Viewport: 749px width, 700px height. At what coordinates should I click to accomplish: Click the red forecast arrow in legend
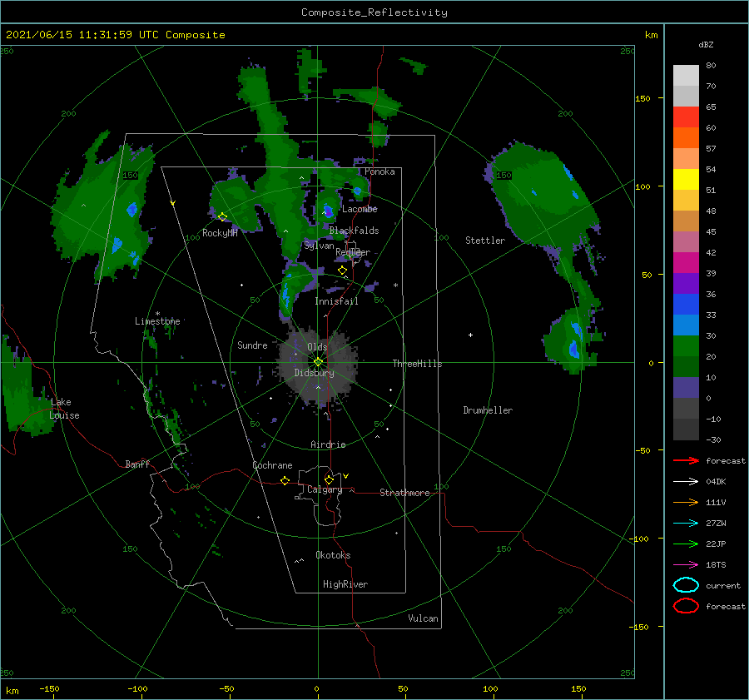click(686, 460)
